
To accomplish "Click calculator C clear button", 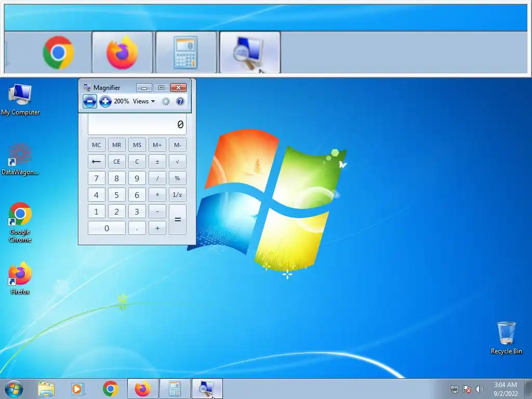I will pyautogui.click(x=137, y=162).
